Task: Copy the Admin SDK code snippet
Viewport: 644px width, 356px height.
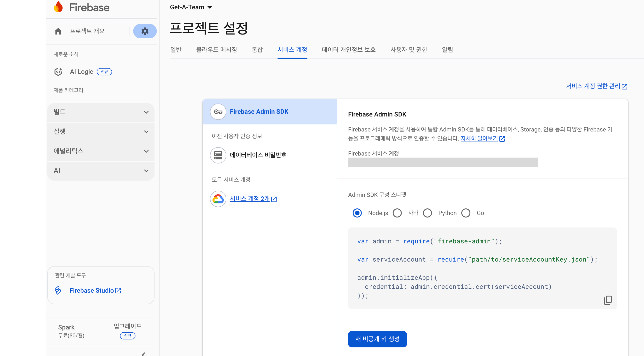Action: tap(607, 300)
